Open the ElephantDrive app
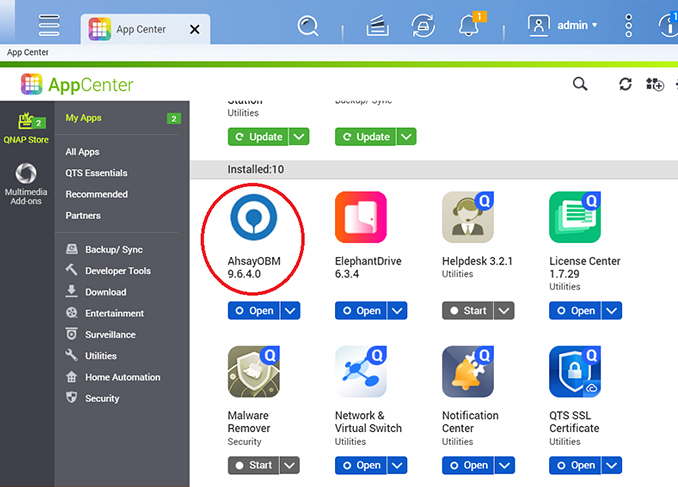 click(x=361, y=311)
